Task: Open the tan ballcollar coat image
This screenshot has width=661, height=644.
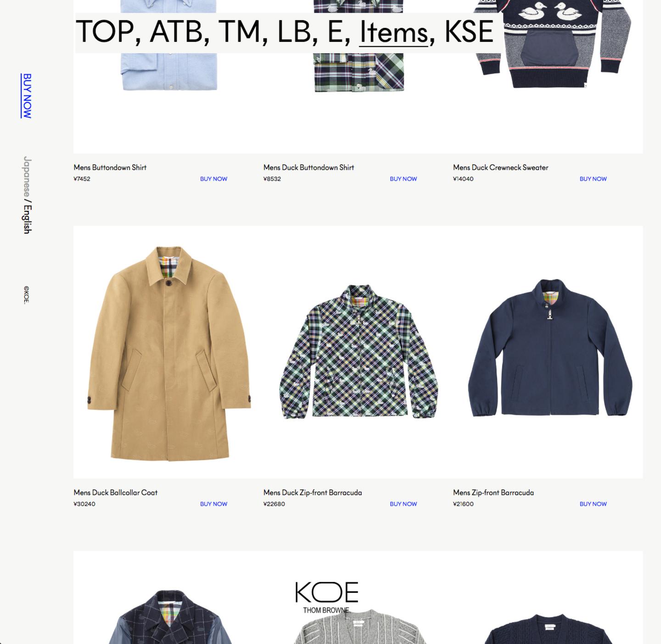Action: click(x=168, y=352)
